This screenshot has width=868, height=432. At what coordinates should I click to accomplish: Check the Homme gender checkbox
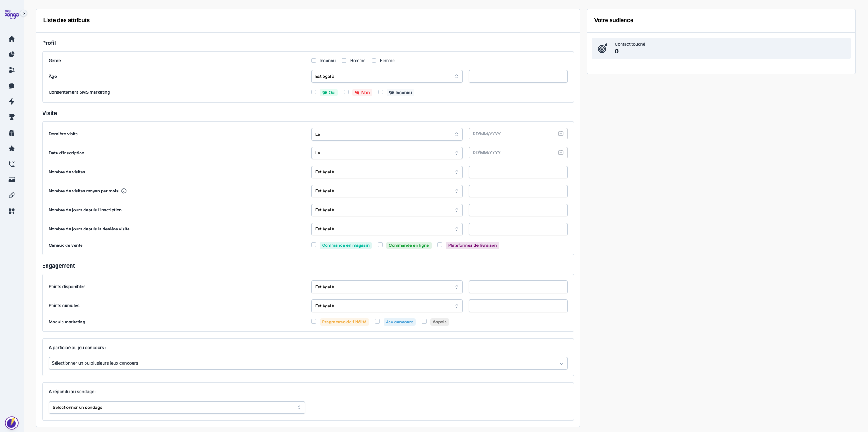(344, 61)
